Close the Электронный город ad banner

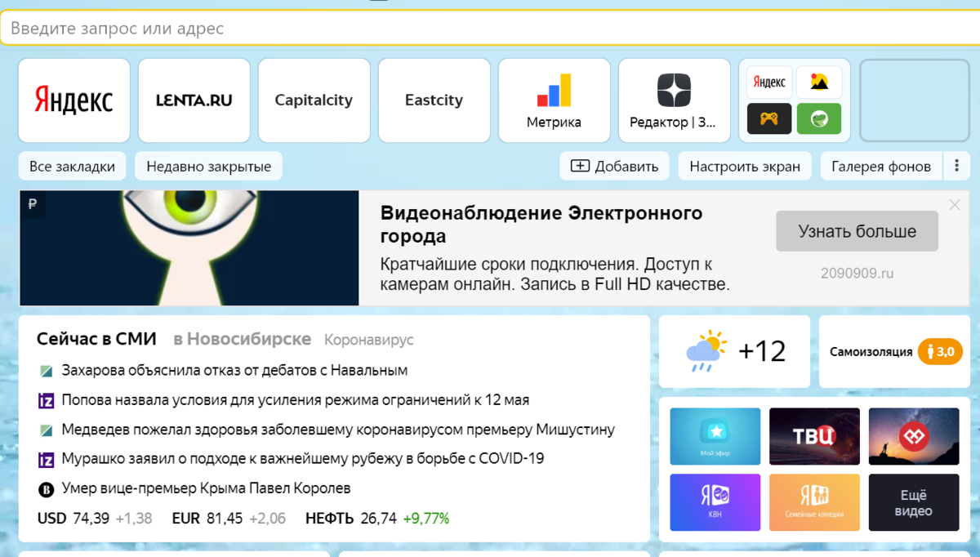955,205
